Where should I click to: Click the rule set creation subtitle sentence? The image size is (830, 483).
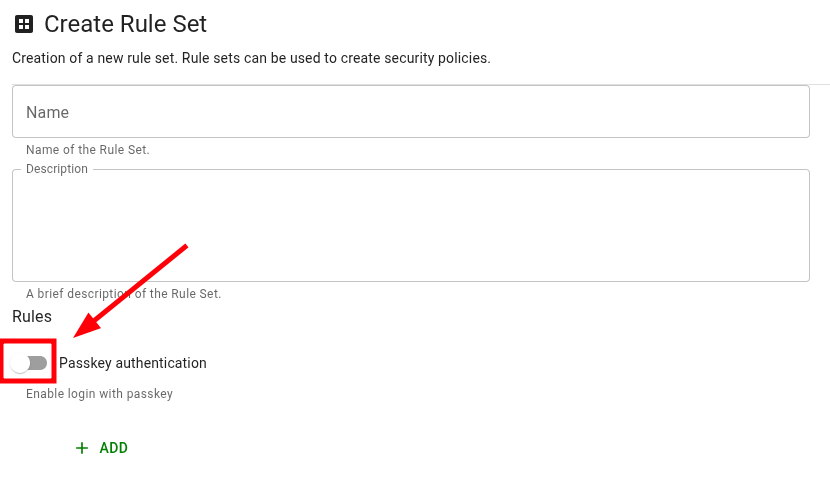tap(251, 58)
